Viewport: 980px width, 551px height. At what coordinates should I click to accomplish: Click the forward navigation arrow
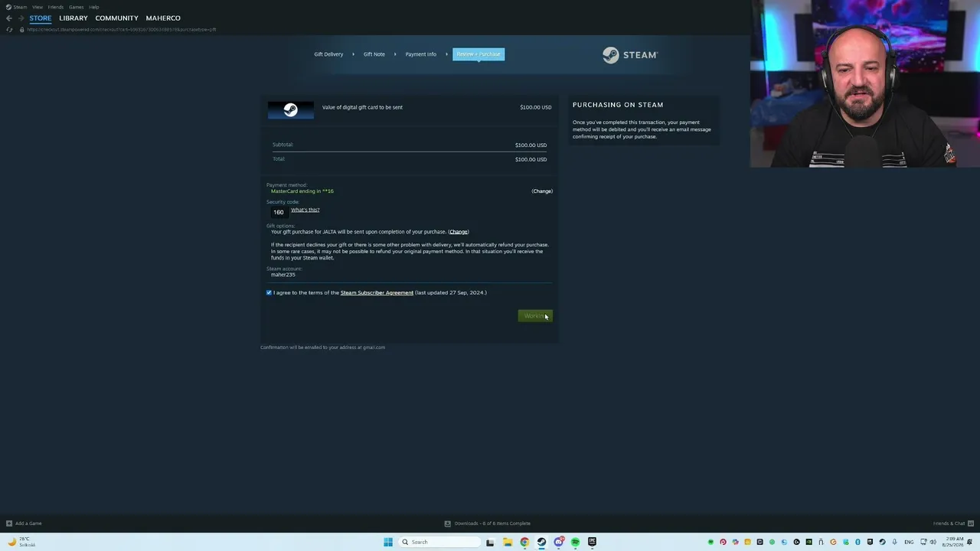[x=21, y=18]
